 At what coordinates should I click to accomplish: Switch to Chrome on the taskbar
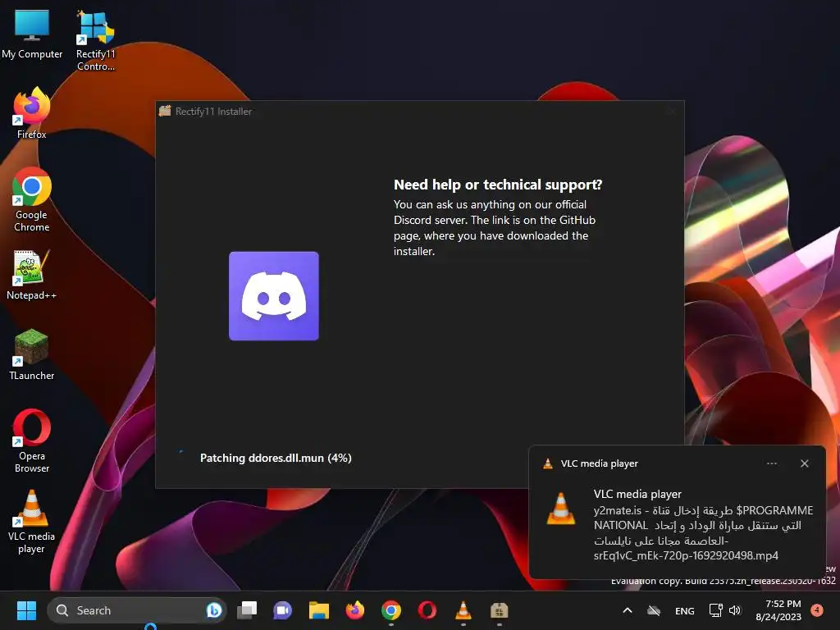pyautogui.click(x=391, y=610)
